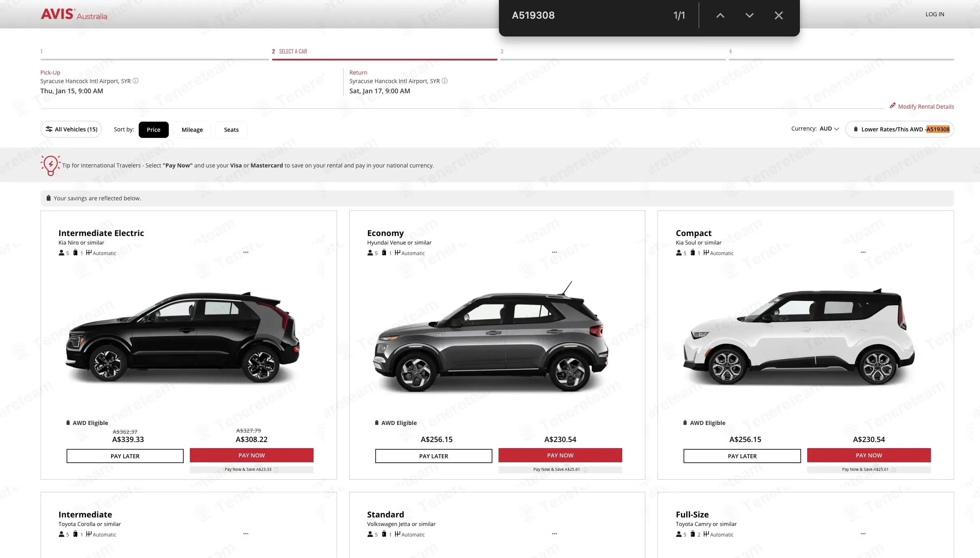Screen dimensions: 980x558
Task: Go to step 3 in progress bar
Action: pos(613,53)
